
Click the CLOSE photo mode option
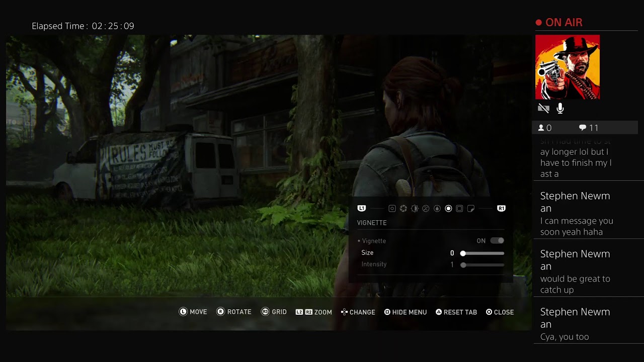pyautogui.click(x=500, y=312)
